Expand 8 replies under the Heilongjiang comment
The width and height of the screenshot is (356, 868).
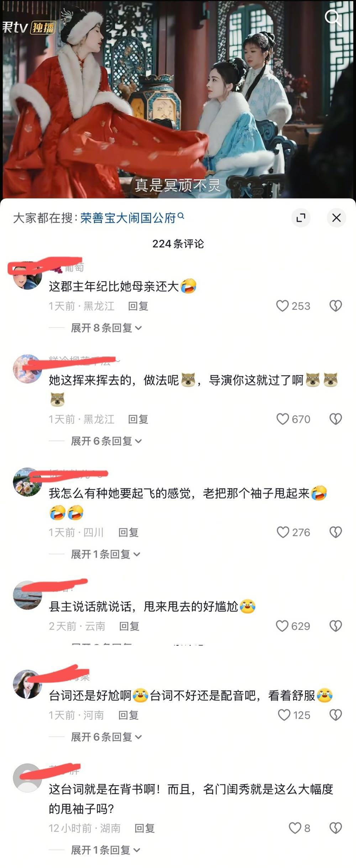click(106, 328)
